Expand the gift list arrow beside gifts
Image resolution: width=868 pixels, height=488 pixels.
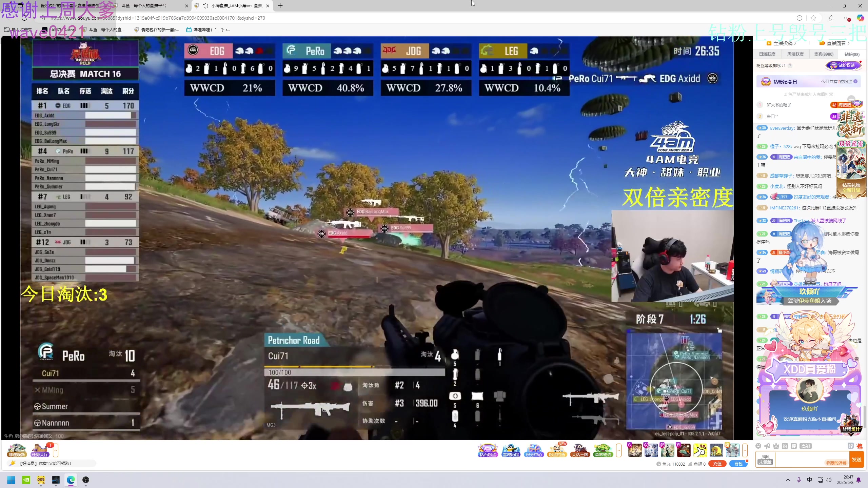[x=745, y=450]
